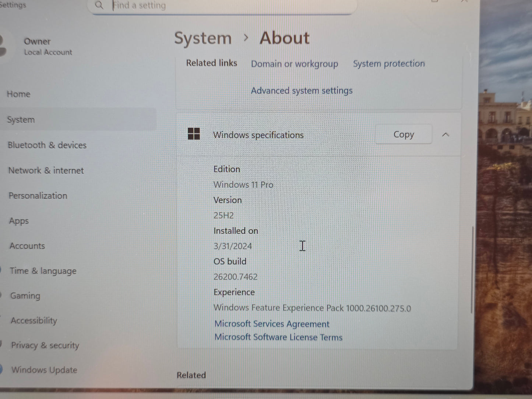Click the Time & language icon
This screenshot has height=399, width=532.
click(x=2, y=271)
